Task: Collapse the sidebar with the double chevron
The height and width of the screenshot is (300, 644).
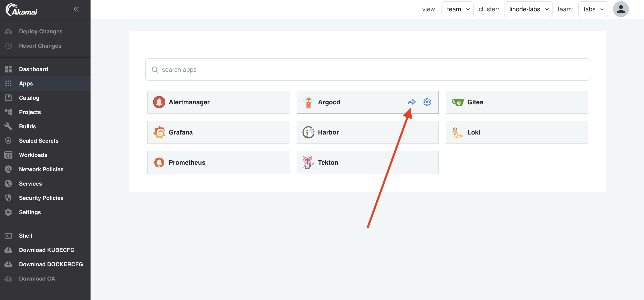Action: pos(76,9)
